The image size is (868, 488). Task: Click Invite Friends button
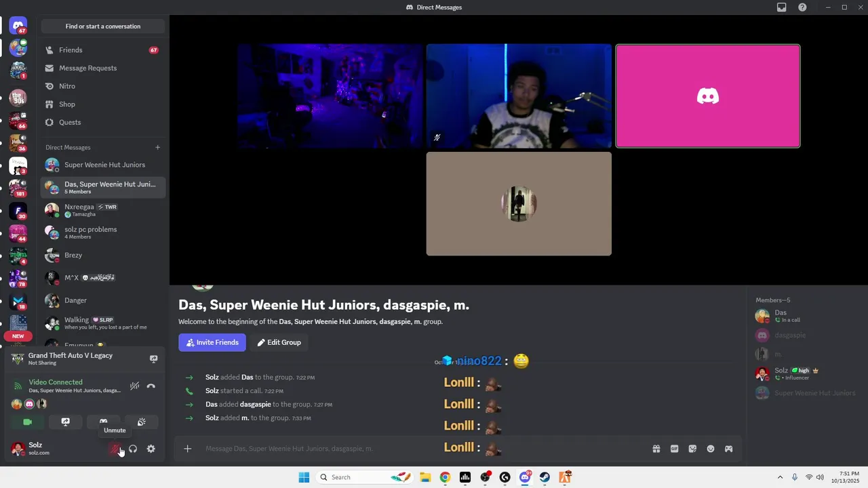(x=212, y=342)
